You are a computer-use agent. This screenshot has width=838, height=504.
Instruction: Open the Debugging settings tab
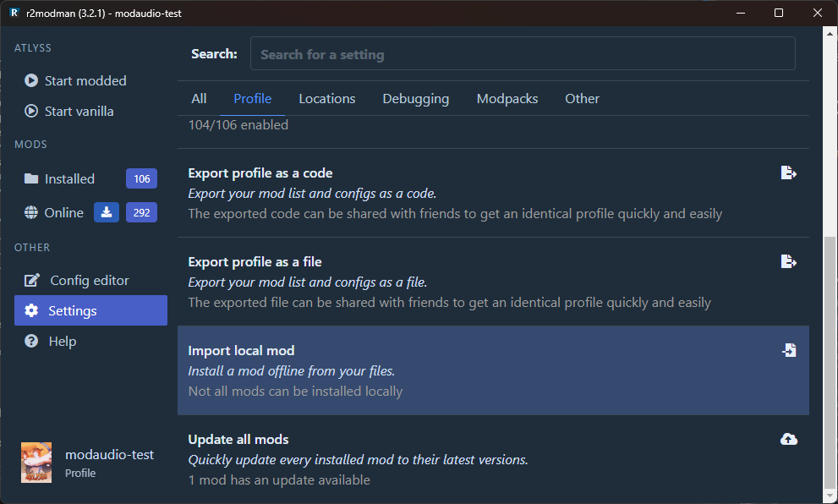[415, 99]
